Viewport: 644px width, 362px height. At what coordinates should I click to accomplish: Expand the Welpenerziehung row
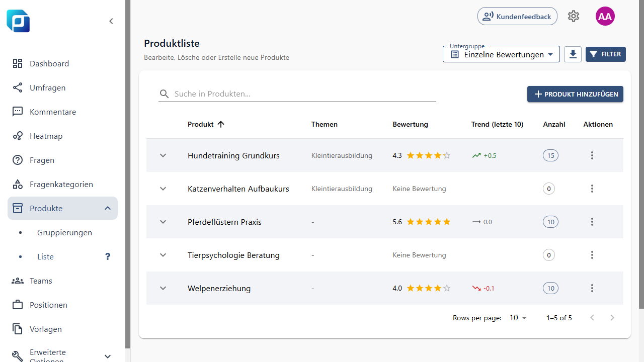[x=163, y=288]
